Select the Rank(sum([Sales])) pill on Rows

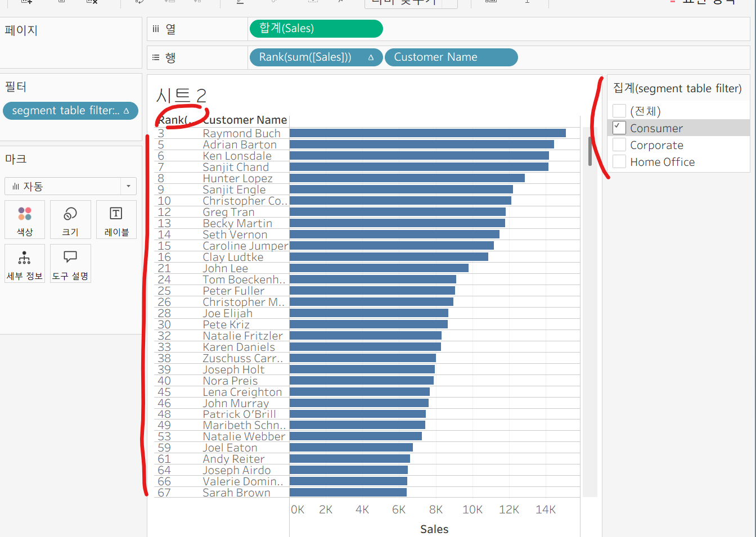click(x=316, y=57)
